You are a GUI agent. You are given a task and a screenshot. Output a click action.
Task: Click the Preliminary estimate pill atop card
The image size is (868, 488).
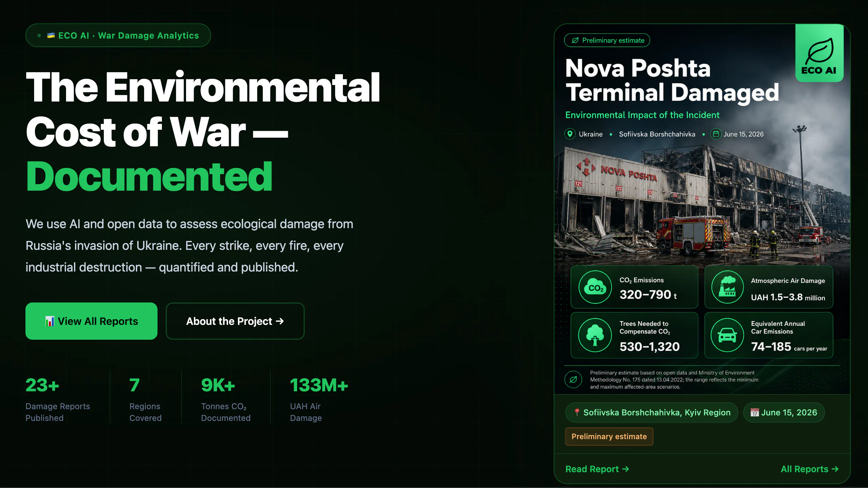click(607, 40)
